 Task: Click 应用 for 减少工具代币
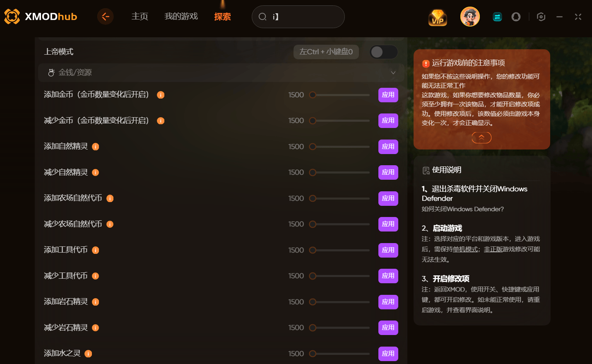(x=388, y=276)
